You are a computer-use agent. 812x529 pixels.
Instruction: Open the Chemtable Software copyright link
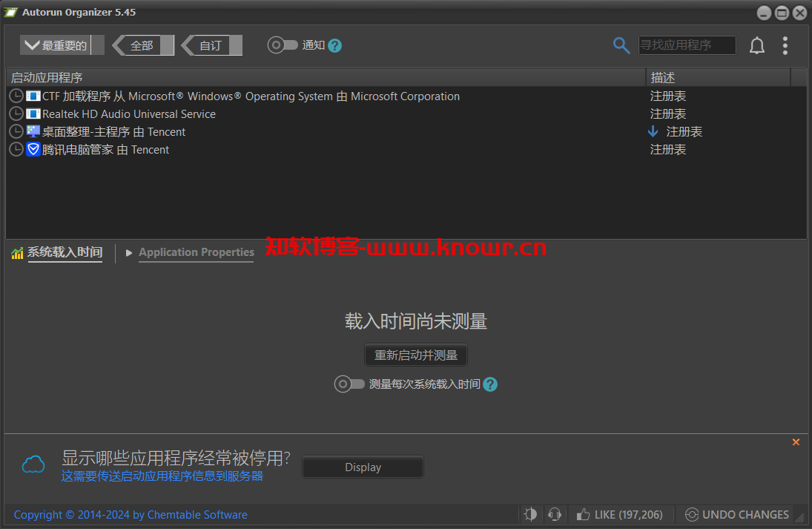tap(131, 514)
